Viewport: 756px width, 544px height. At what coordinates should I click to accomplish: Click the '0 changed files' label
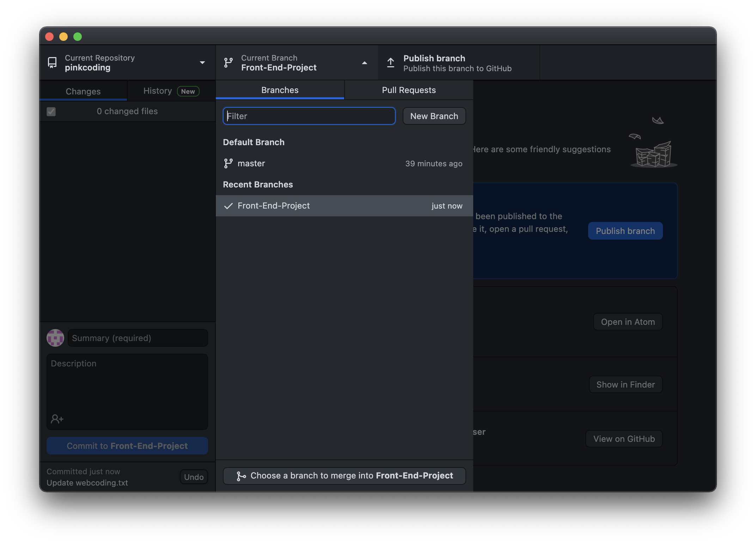pos(127,111)
